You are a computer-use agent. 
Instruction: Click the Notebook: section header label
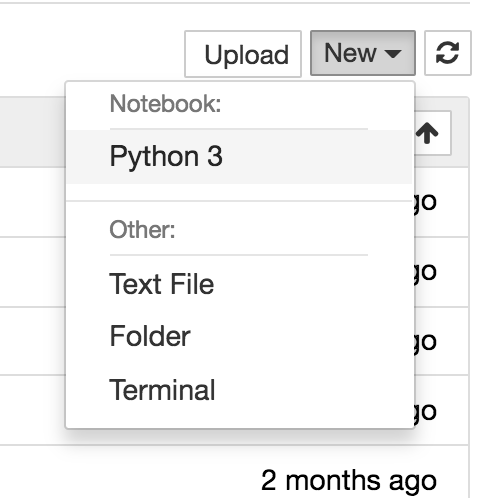pyautogui.click(x=165, y=104)
